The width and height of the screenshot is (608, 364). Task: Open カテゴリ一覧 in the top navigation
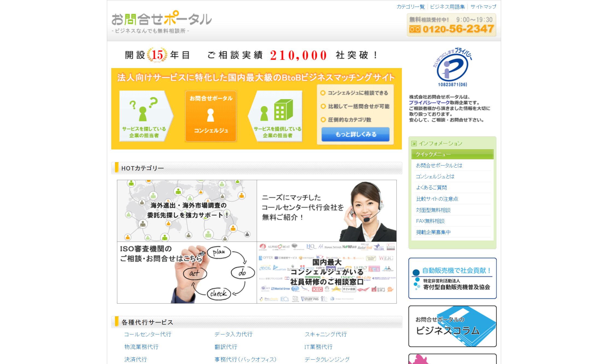411,7
